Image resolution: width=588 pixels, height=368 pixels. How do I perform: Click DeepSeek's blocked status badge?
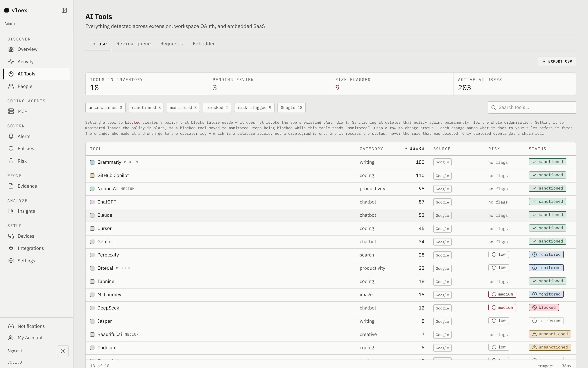pyautogui.click(x=544, y=307)
